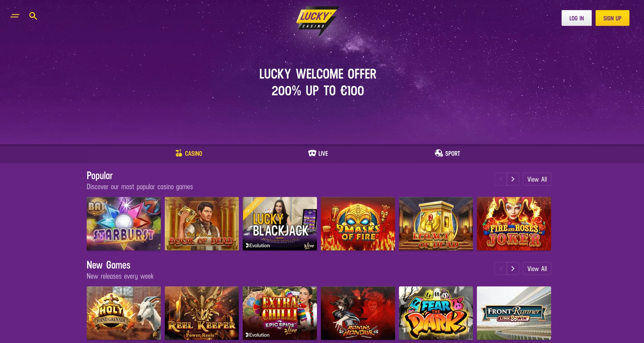Click Popular section previous arrow
Image resolution: width=644 pixels, height=343 pixels.
pos(501,179)
